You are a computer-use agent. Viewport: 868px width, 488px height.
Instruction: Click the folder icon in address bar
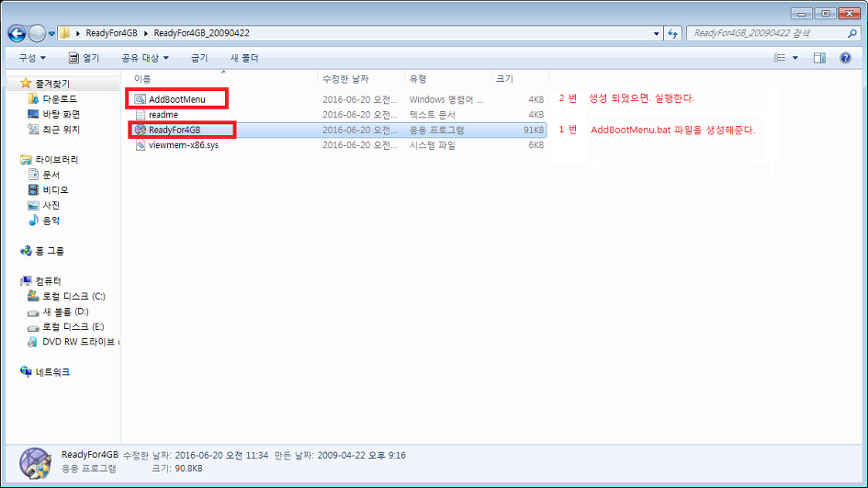click(x=65, y=33)
